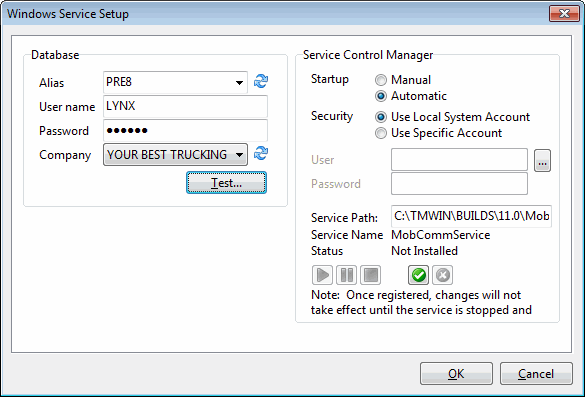Confirm with the OK button
The width and height of the screenshot is (585, 397).
coord(456,373)
